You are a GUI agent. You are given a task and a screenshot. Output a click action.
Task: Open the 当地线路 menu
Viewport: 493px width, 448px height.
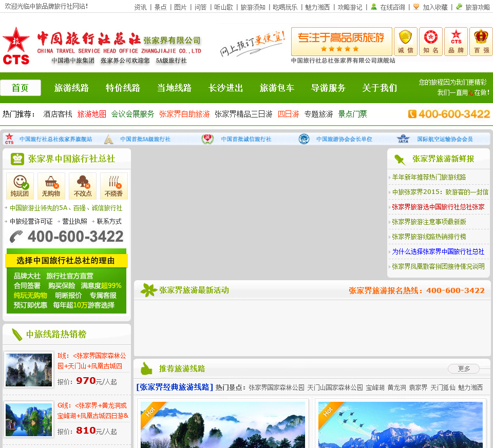(174, 88)
